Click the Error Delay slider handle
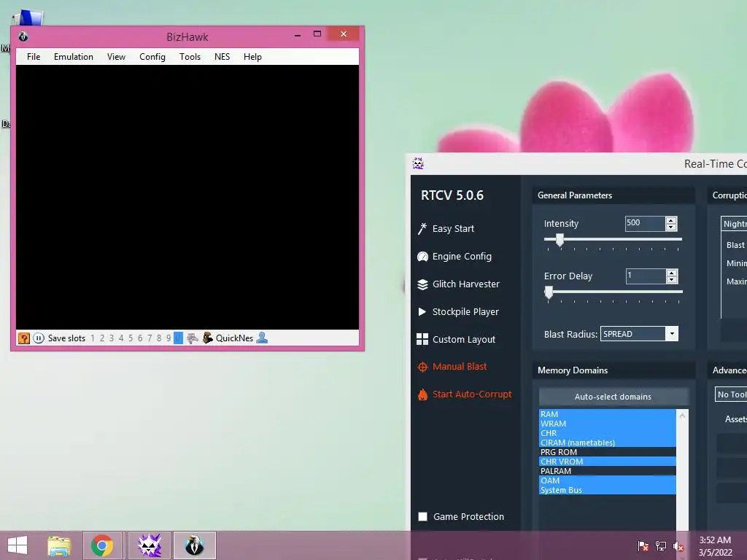 coord(549,292)
